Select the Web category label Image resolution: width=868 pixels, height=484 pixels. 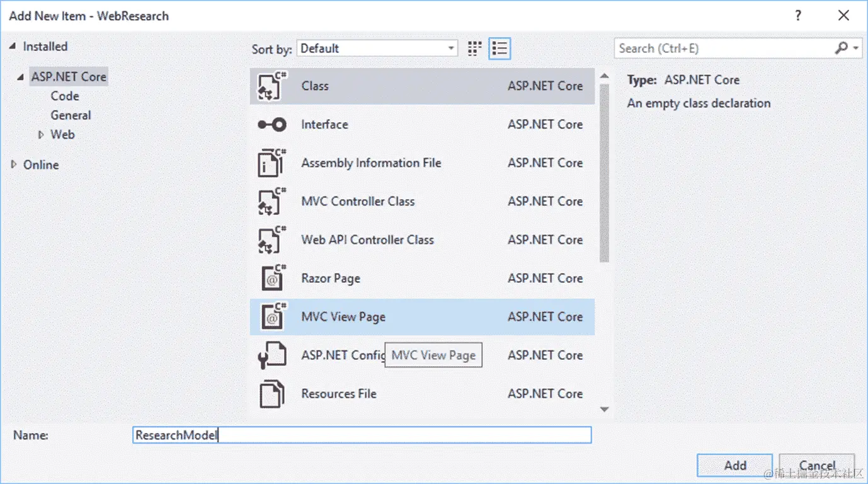pos(63,134)
